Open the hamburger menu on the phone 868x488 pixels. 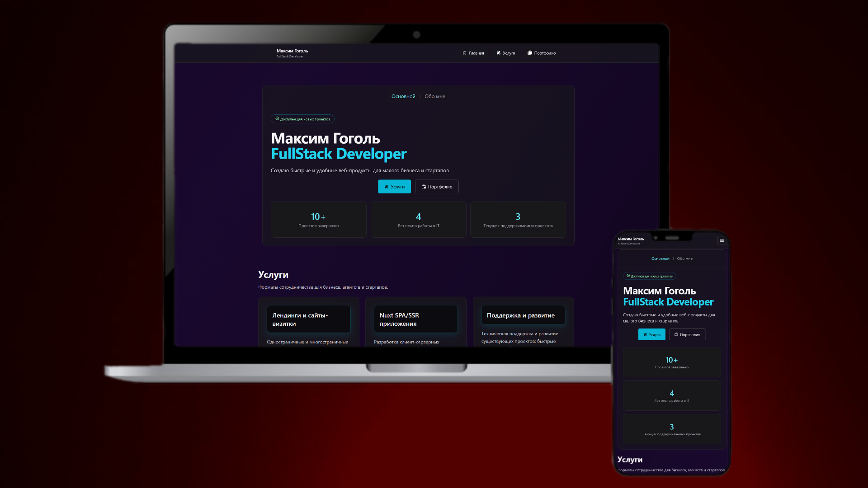pyautogui.click(x=722, y=240)
